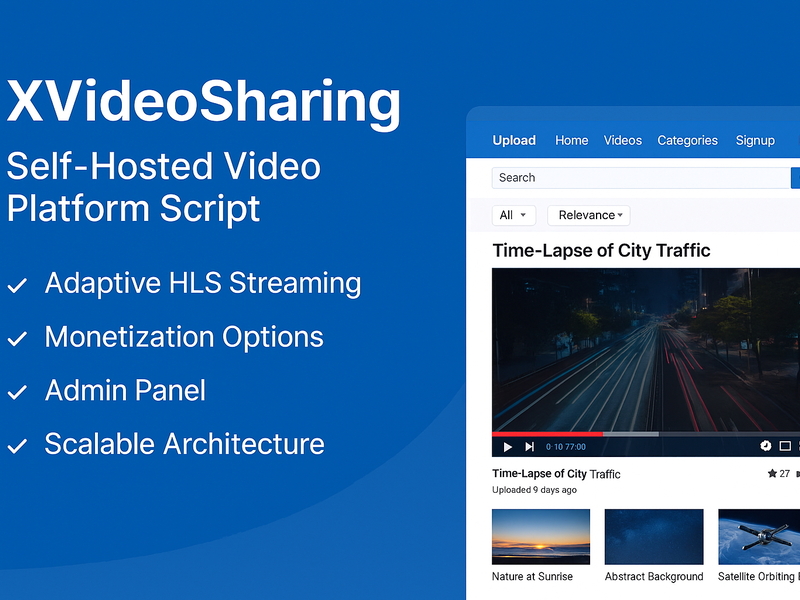
Task: Click the skip-to-next icon in the player
Action: coord(529,446)
